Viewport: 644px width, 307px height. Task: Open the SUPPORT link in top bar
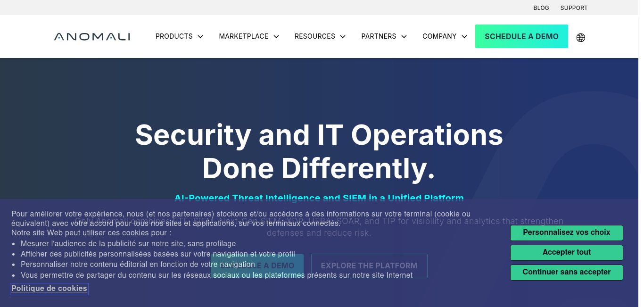[574, 8]
